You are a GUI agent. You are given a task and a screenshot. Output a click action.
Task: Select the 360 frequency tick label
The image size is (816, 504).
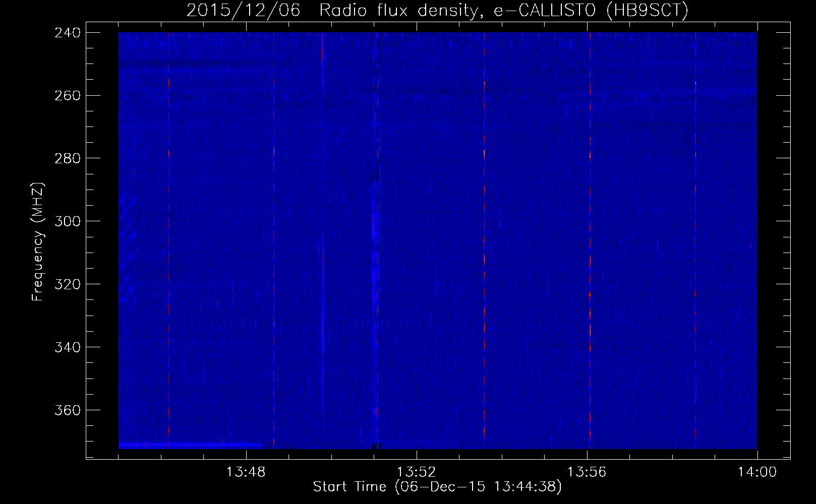click(x=68, y=410)
